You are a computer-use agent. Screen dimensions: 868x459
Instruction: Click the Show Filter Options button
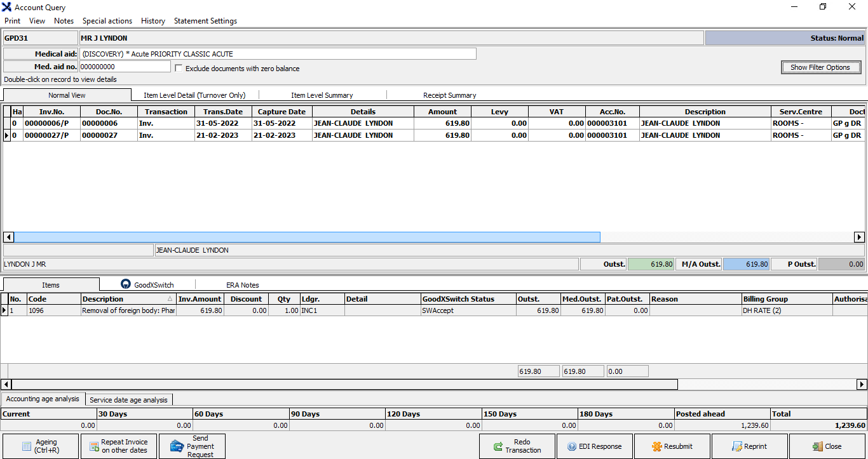[820, 67]
